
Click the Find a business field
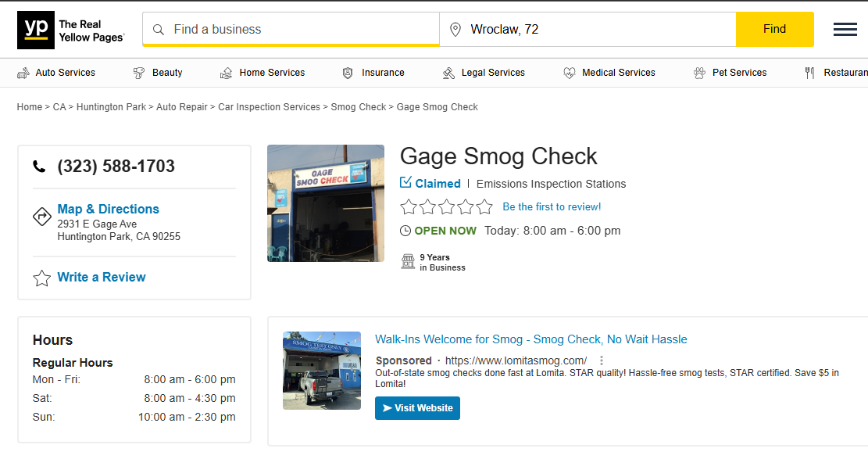[x=291, y=30]
